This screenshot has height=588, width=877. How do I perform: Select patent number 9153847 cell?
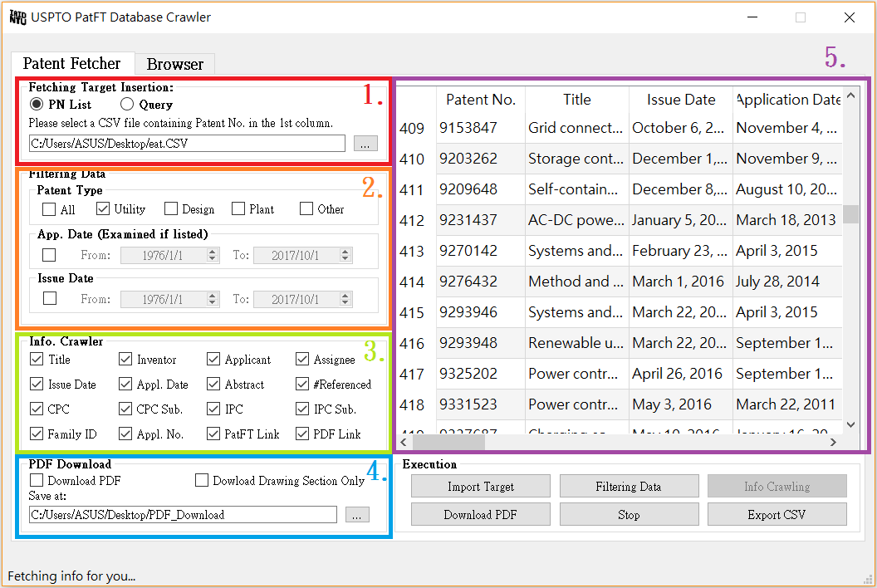pyautogui.click(x=481, y=128)
